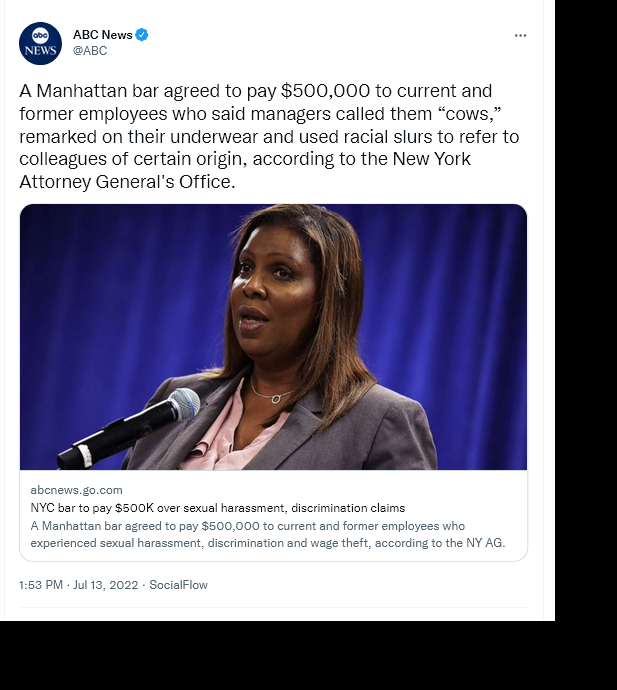This screenshot has width=617, height=690.
Task: Click the $500,000 amount in tweet text
Action: 325,91
